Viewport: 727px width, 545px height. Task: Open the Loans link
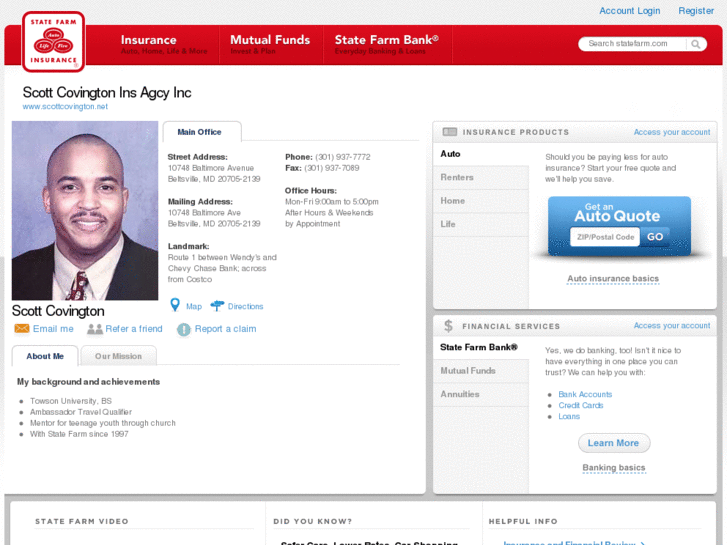point(569,417)
